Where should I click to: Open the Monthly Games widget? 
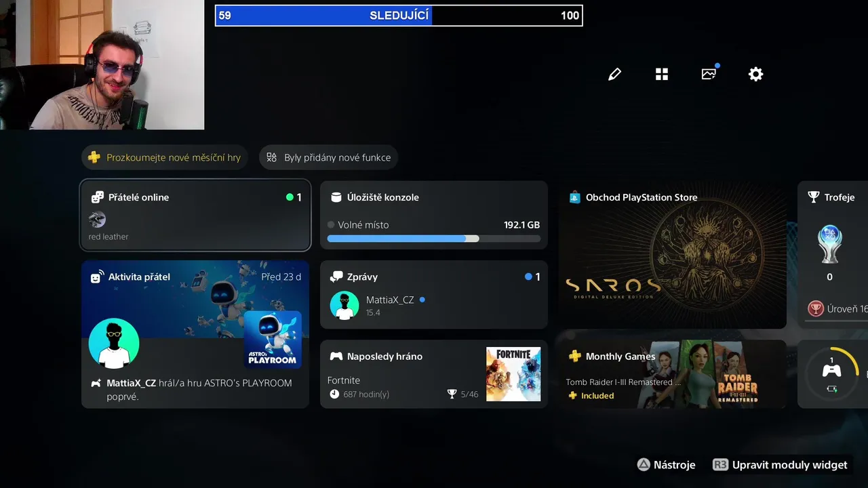coord(673,374)
